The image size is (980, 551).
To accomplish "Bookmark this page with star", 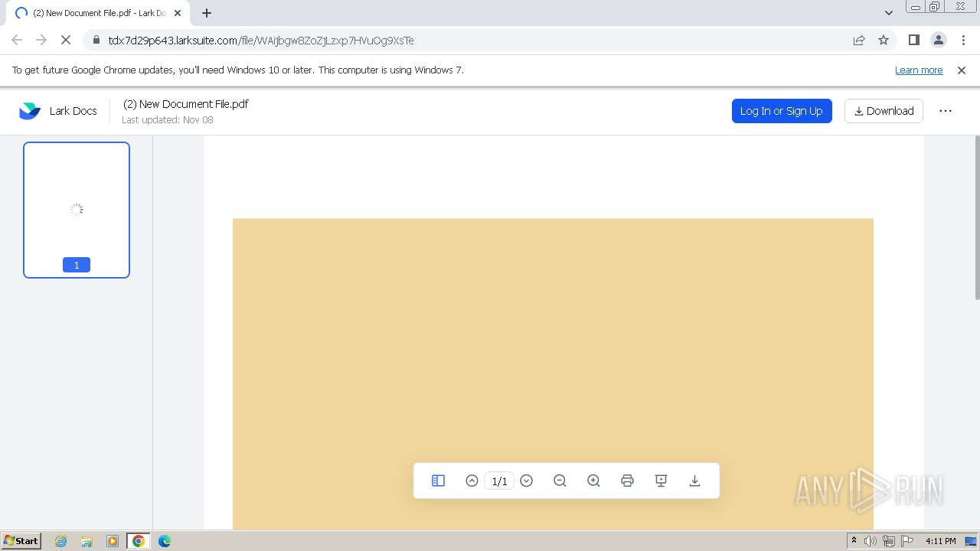I will pos(884,41).
